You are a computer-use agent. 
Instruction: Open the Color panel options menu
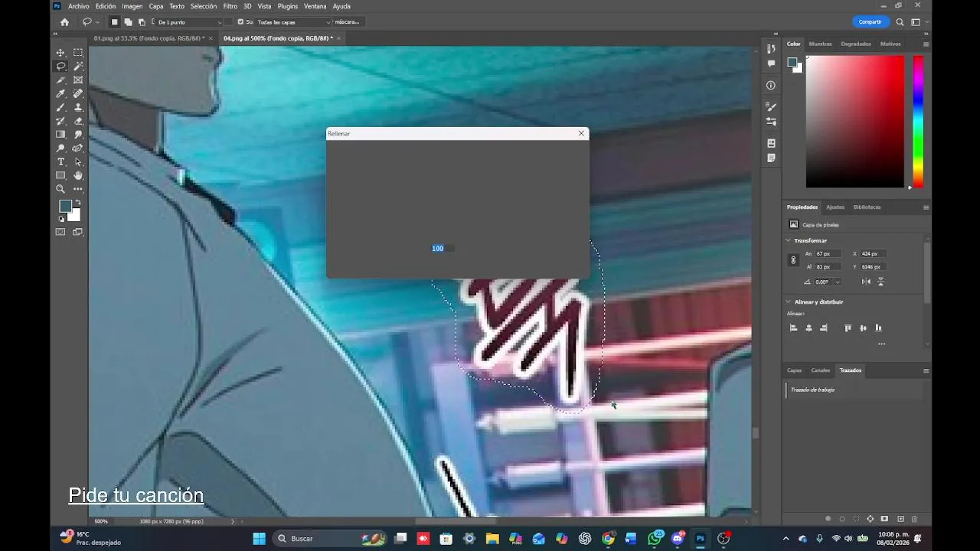pos(926,44)
